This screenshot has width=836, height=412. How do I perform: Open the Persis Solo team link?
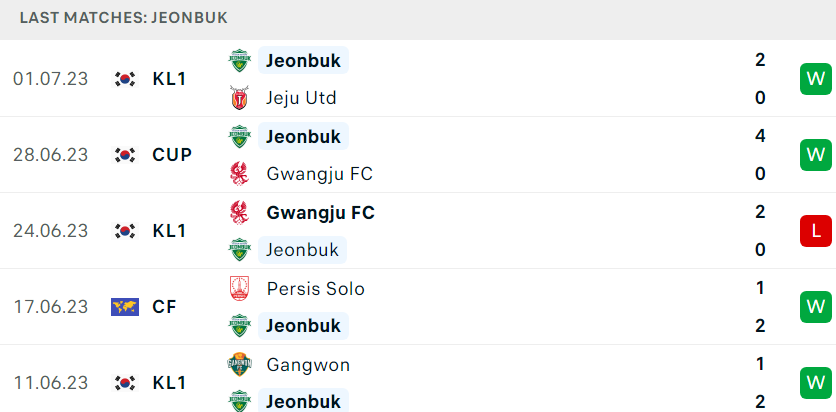316,288
